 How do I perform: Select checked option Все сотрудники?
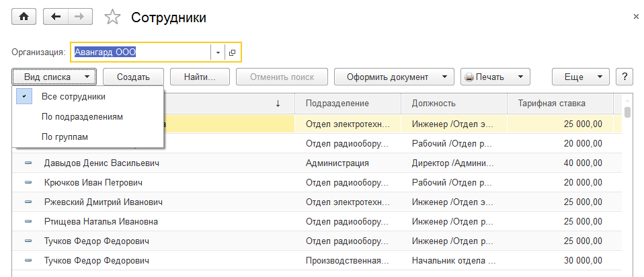pyautogui.click(x=73, y=96)
